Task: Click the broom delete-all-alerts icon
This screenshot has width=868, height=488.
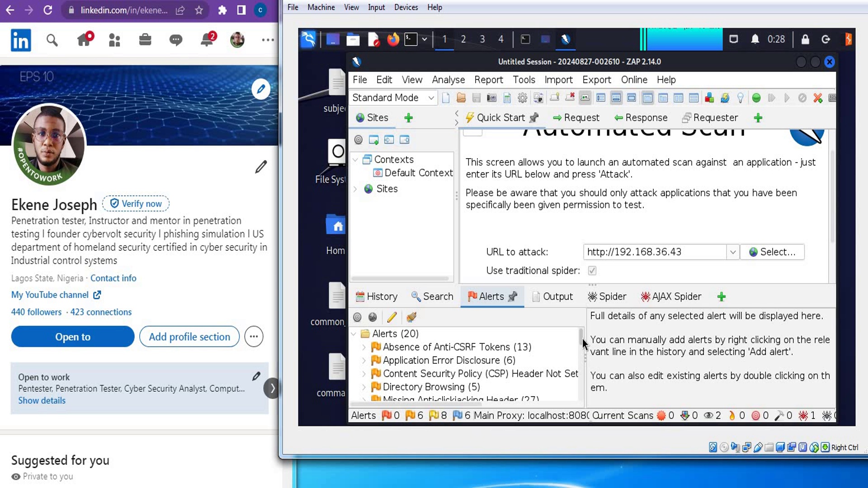Action: click(411, 317)
